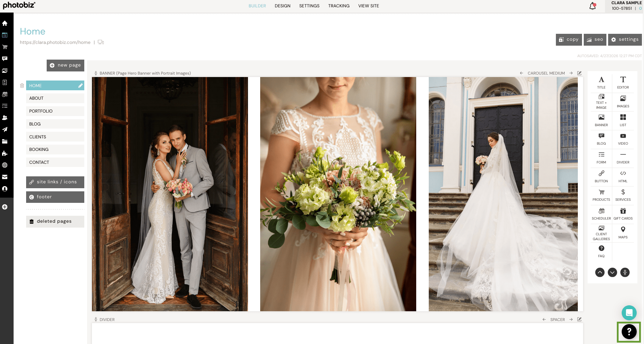Open the black question mark help button
The height and width of the screenshot is (344, 644).
coord(629,332)
